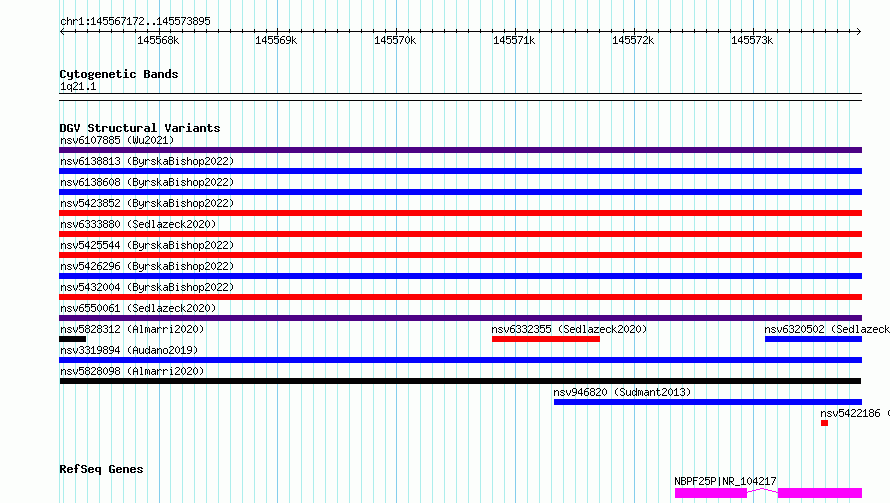Open the nsv946820 (Sudmant2013) label

622,392
